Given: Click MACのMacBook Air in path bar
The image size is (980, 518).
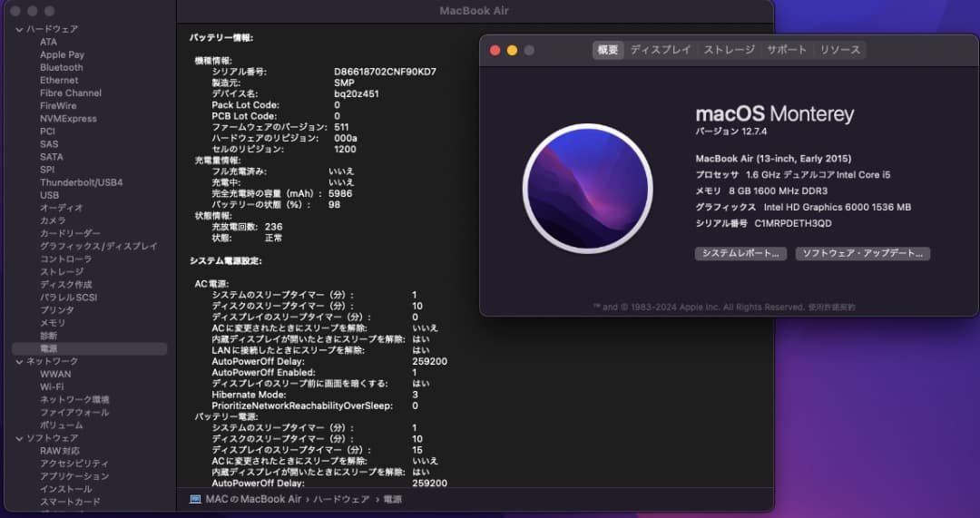Looking at the screenshot, I should point(254,499).
